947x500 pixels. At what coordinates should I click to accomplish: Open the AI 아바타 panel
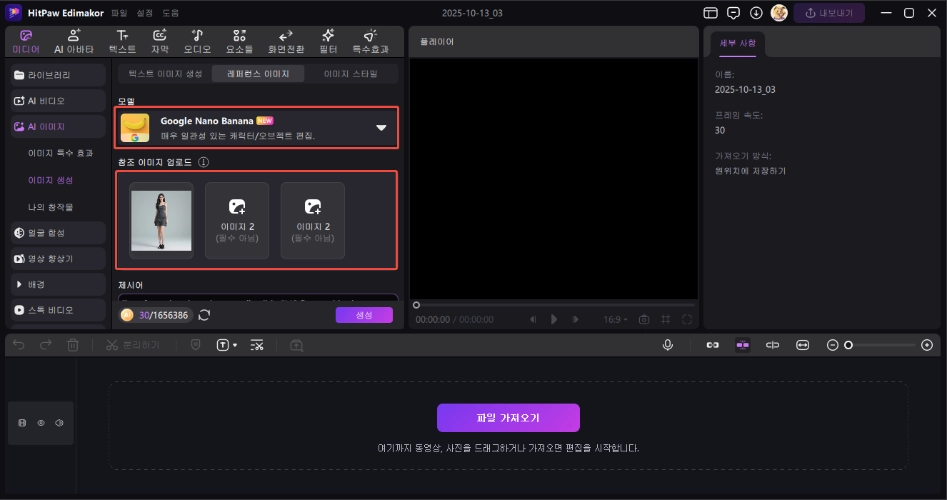[x=74, y=41]
